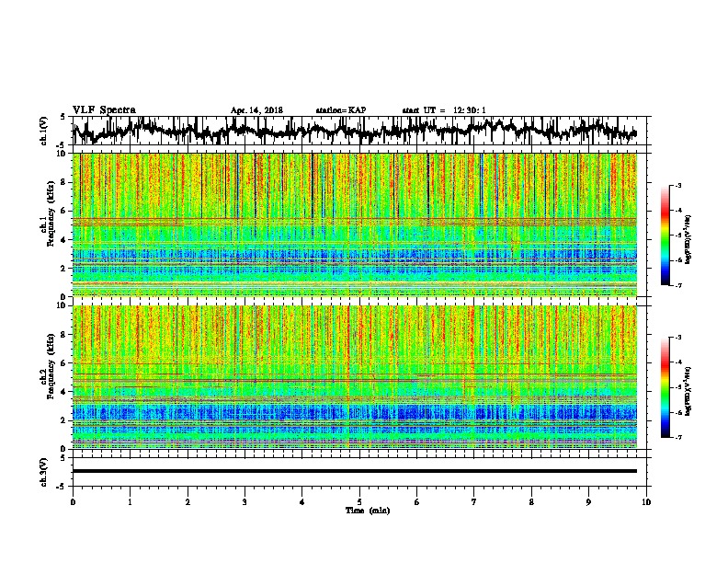Click the "4" kHz tick on ch.2 frequency axis

[65, 392]
